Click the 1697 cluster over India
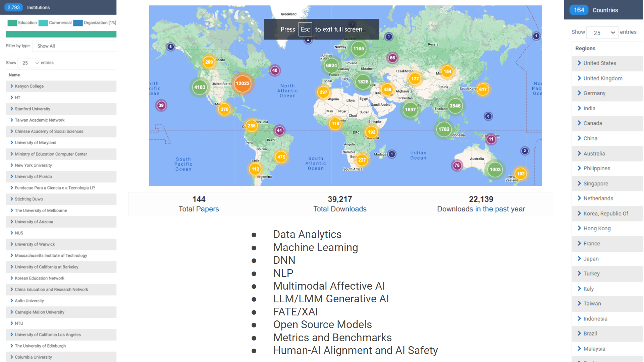The height and width of the screenshot is (362, 644). coord(410,110)
